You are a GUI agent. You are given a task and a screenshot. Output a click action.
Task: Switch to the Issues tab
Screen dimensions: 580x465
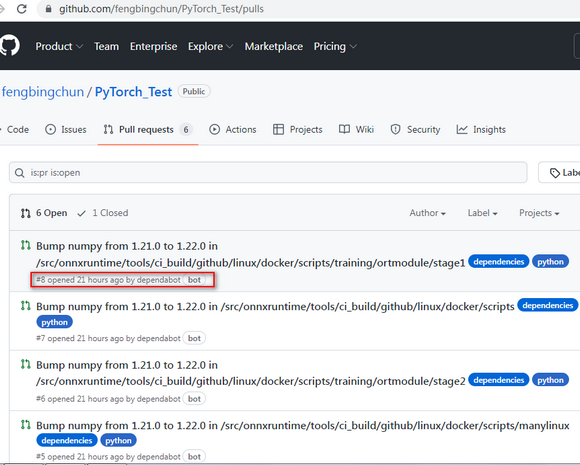pyautogui.click(x=66, y=129)
